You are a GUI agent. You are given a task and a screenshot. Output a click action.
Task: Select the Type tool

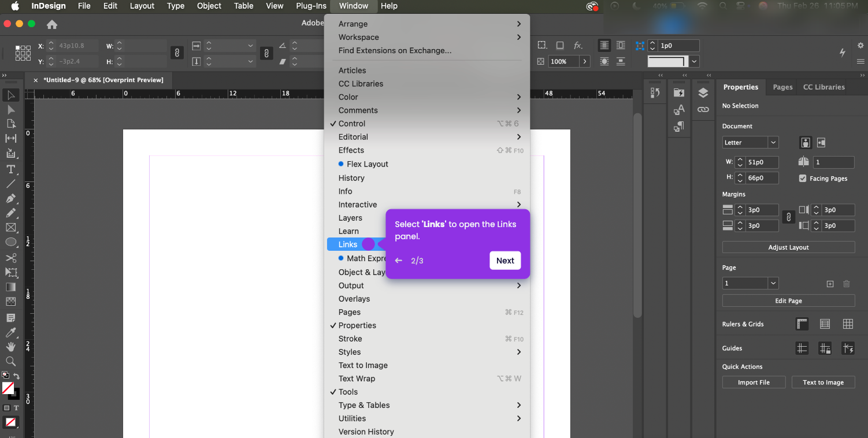11,169
